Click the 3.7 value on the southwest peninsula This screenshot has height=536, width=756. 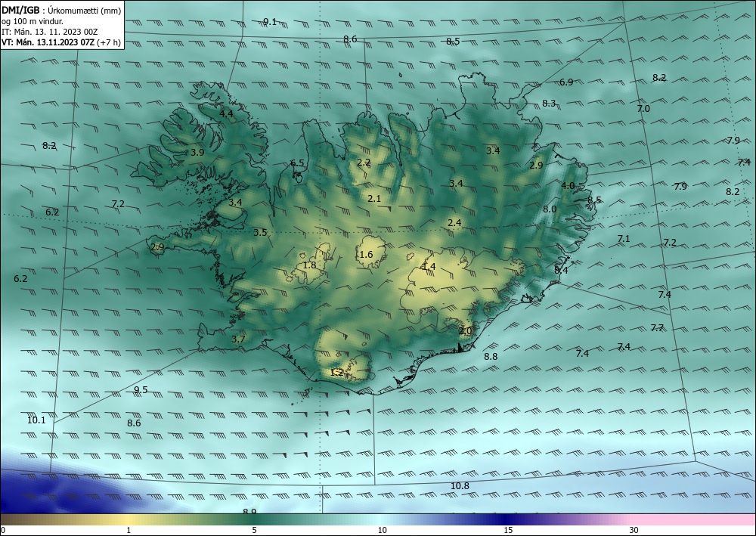[x=238, y=339]
